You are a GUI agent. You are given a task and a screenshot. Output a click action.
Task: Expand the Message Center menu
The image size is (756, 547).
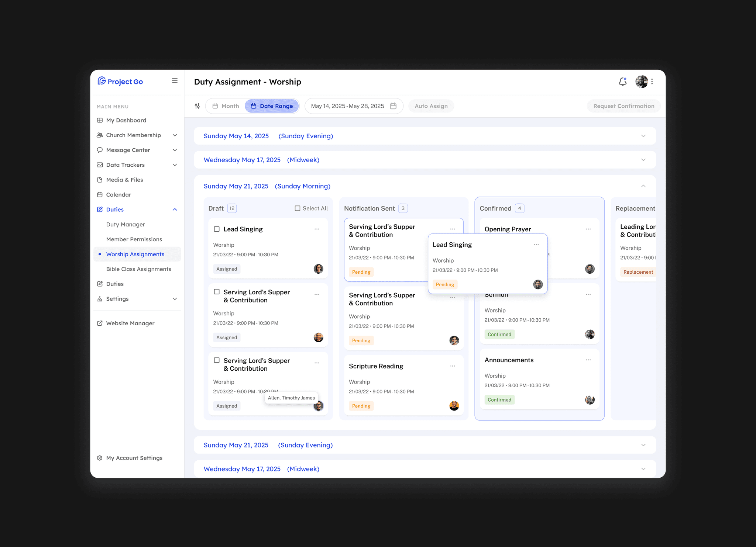click(137, 150)
